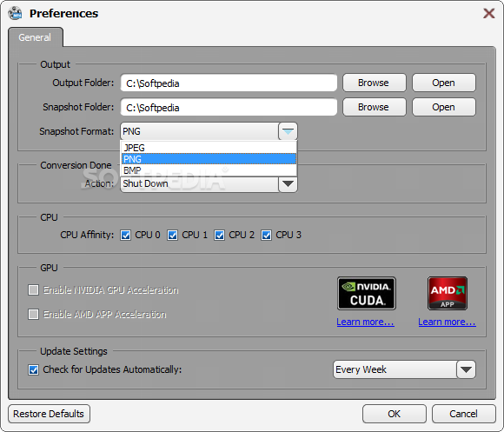Click the AMD APP logo
The image size is (504, 432).
(x=448, y=294)
